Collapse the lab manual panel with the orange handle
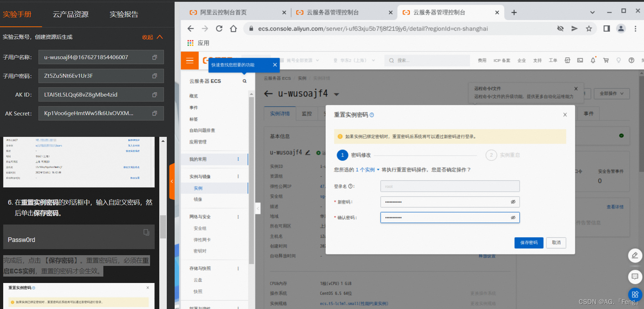The width and height of the screenshot is (644, 309). (x=172, y=181)
